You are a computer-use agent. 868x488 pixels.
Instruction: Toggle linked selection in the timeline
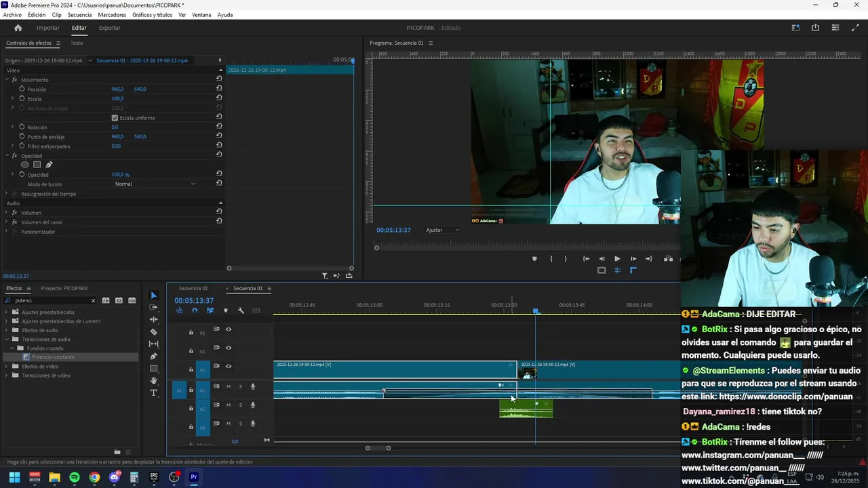(x=210, y=310)
